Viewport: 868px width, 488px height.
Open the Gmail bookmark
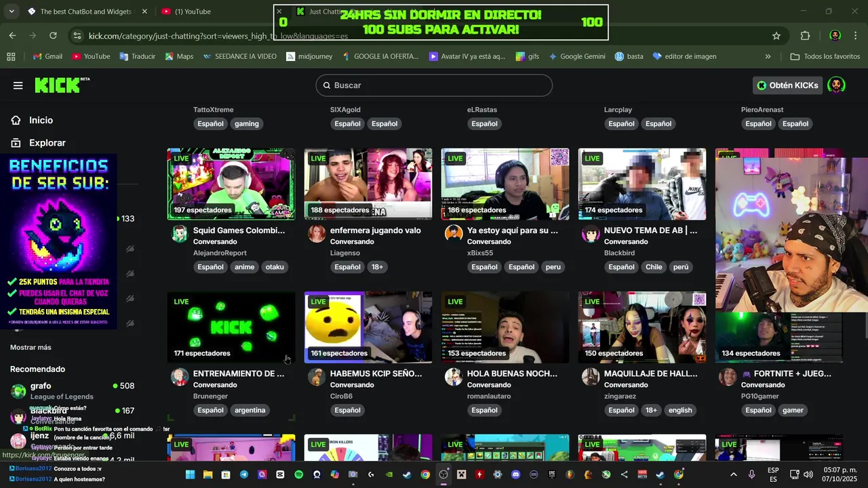click(x=47, y=56)
